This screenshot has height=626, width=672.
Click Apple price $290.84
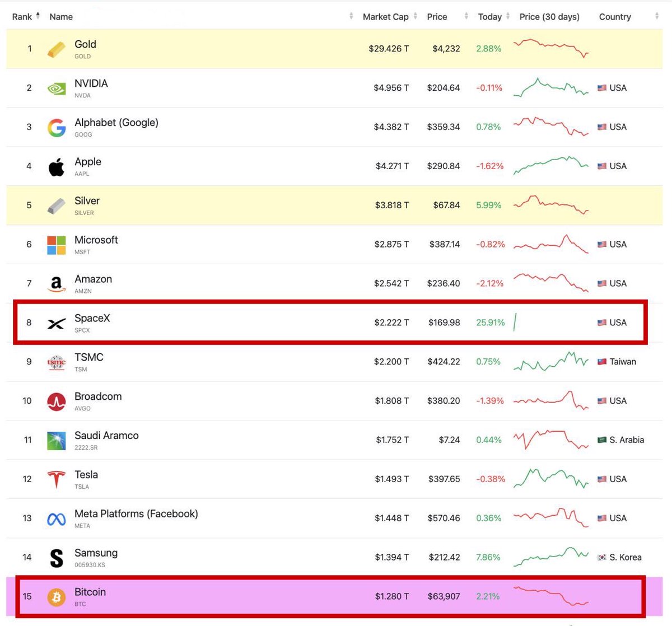click(x=444, y=166)
